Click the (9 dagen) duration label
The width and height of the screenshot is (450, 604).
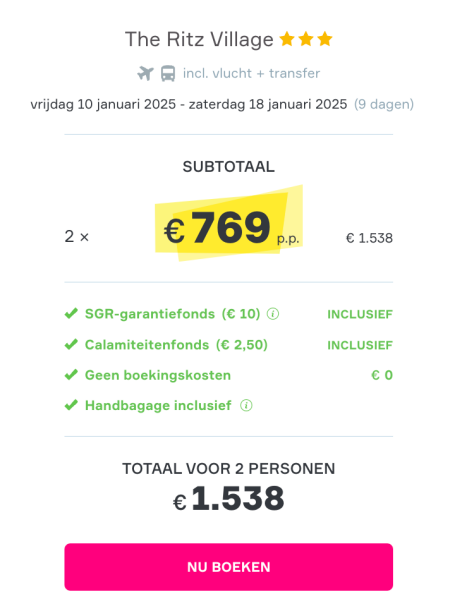pyautogui.click(x=384, y=104)
